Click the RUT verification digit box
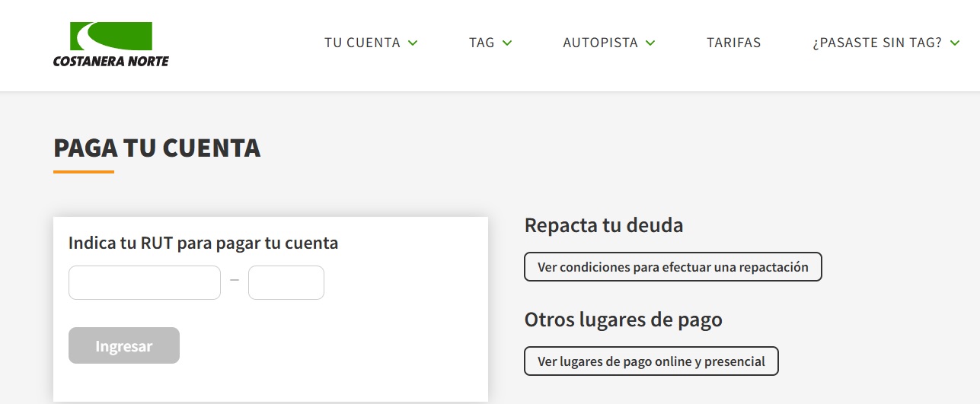Screen dimensions: 980x404 click(x=286, y=282)
